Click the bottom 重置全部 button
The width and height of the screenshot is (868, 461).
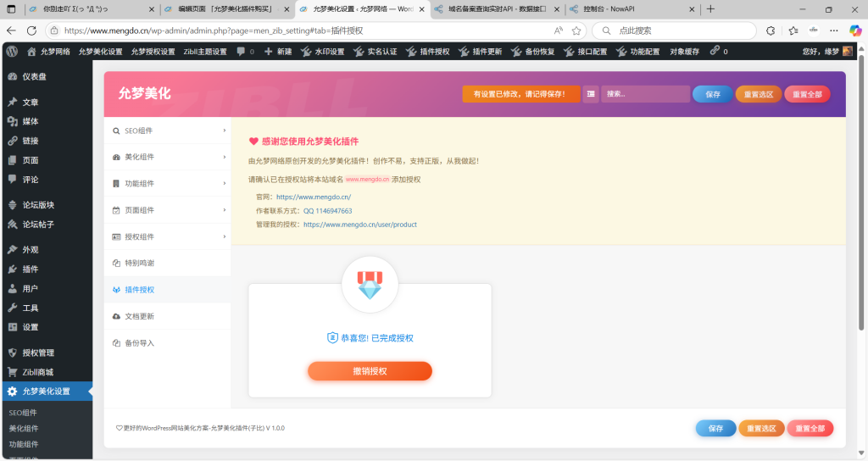810,428
